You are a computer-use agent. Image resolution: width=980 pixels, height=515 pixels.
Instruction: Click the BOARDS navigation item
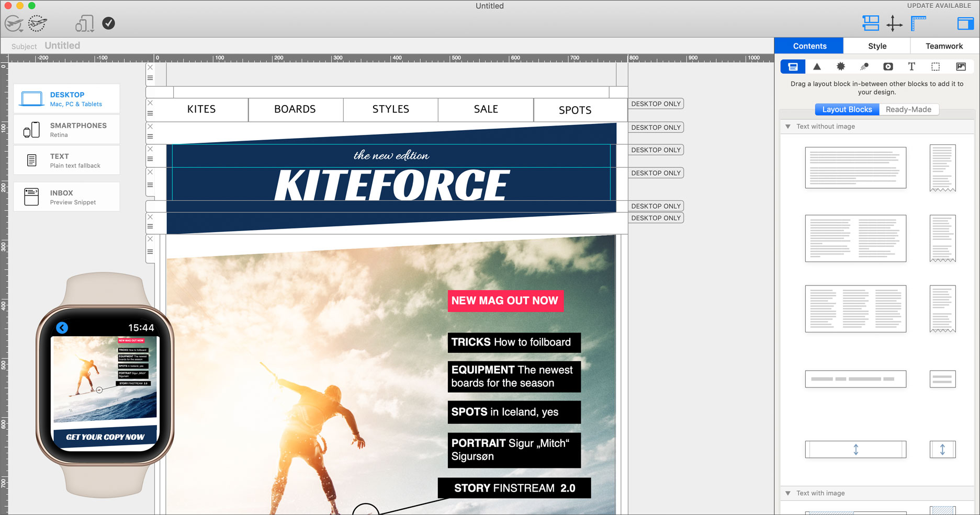pyautogui.click(x=295, y=109)
